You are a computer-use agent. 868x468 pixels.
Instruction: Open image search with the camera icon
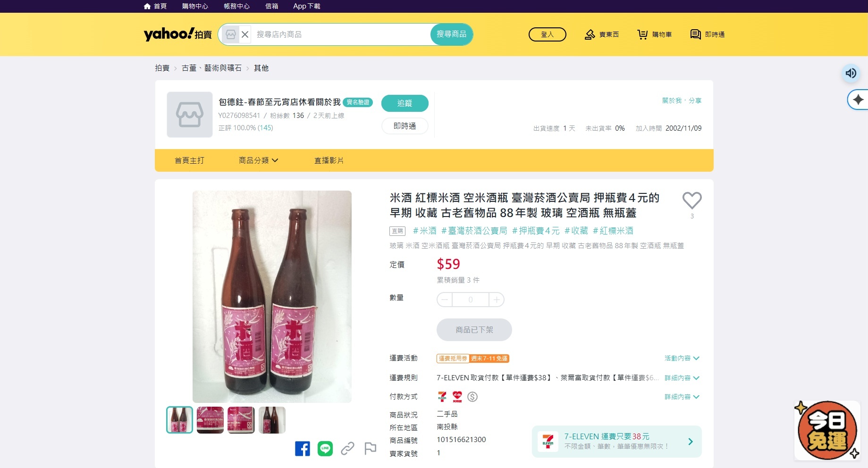point(230,34)
